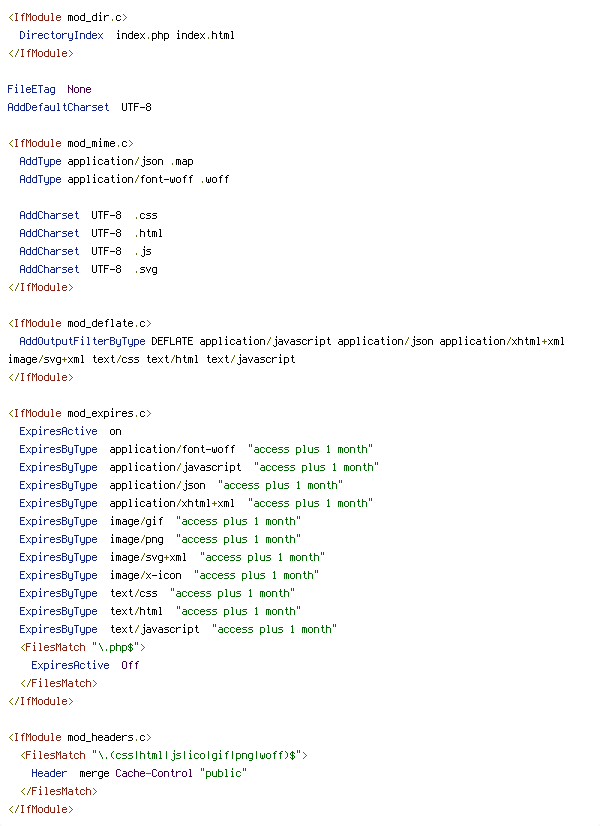This screenshot has height=826, width=600.
Task: Click the AddOutputFilterByType directive
Action: pyautogui.click(x=82, y=341)
